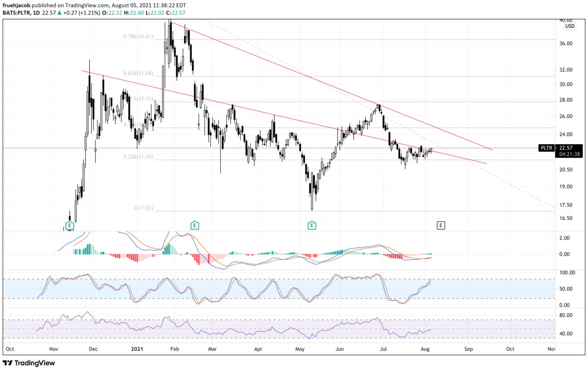Select the C:22.57 close value in header
The width and height of the screenshot is (588, 371).
(176, 12)
